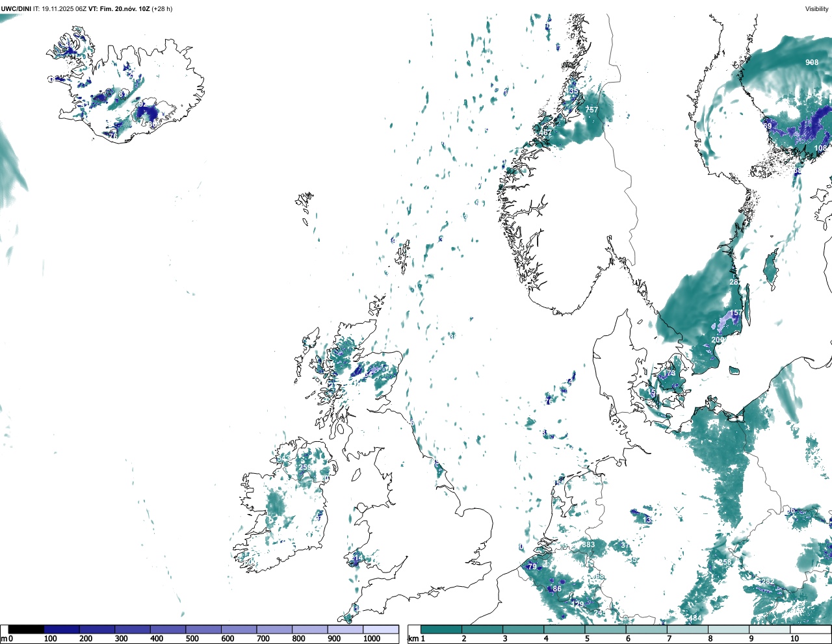Click the Visibility title label
The height and width of the screenshot is (644, 832).
pos(817,8)
